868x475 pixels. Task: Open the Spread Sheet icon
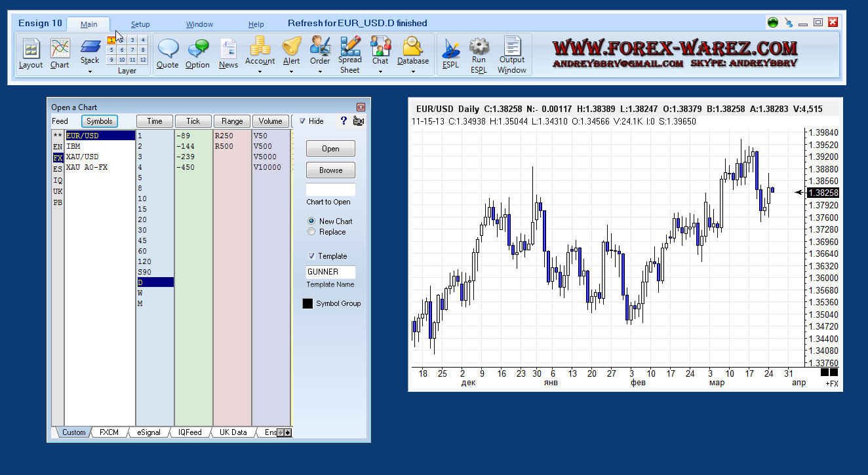(x=350, y=46)
